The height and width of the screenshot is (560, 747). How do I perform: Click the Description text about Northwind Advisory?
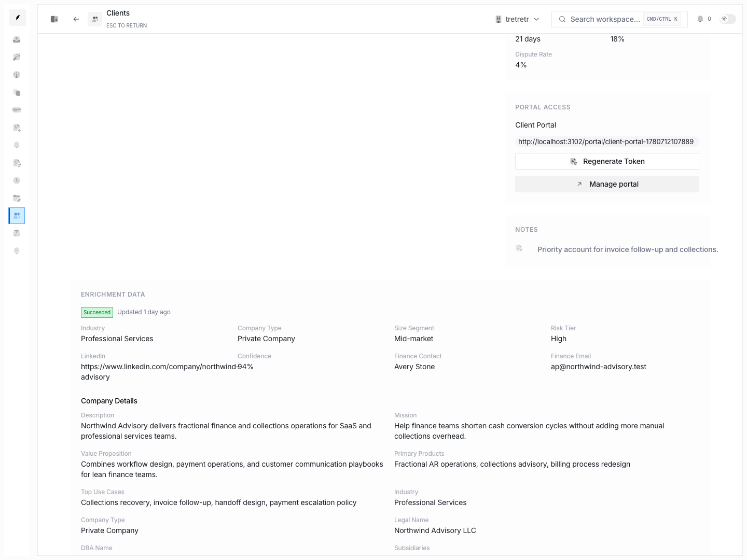(x=226, y=431)
